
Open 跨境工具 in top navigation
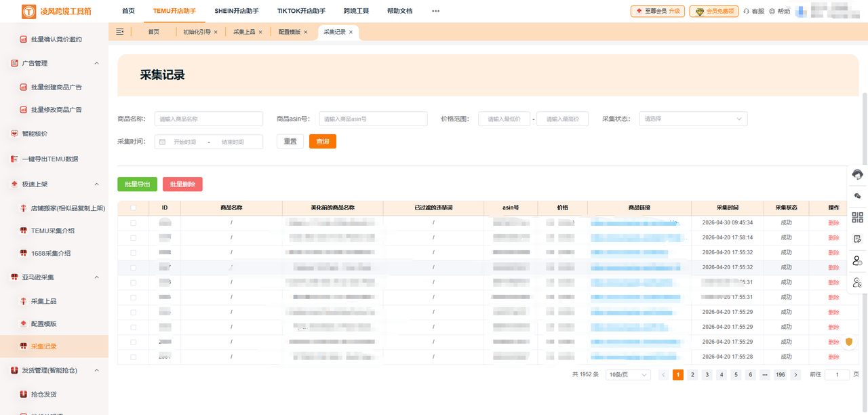(356, 12)
